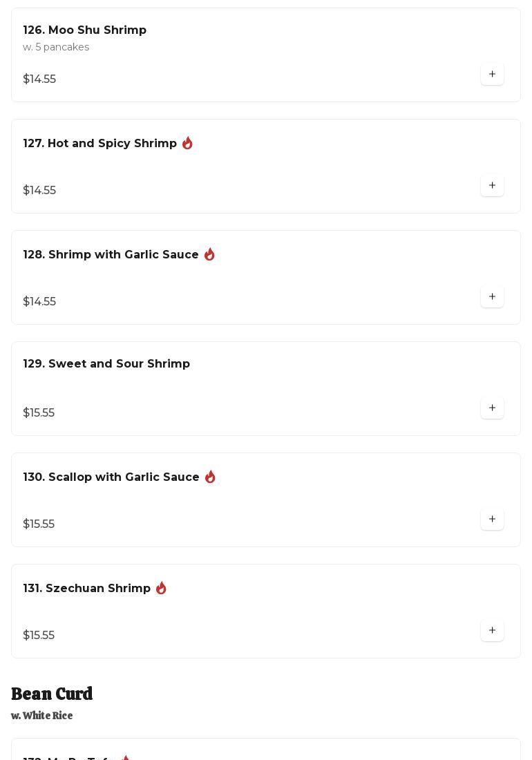Open 130. Scallop with Garlic Sauce details
532x760 pixels.
111,477
